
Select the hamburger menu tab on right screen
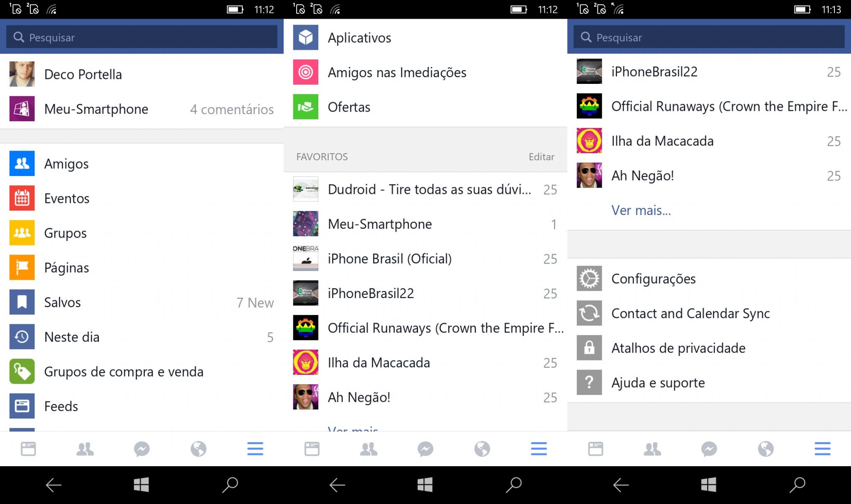coord(822,449)
